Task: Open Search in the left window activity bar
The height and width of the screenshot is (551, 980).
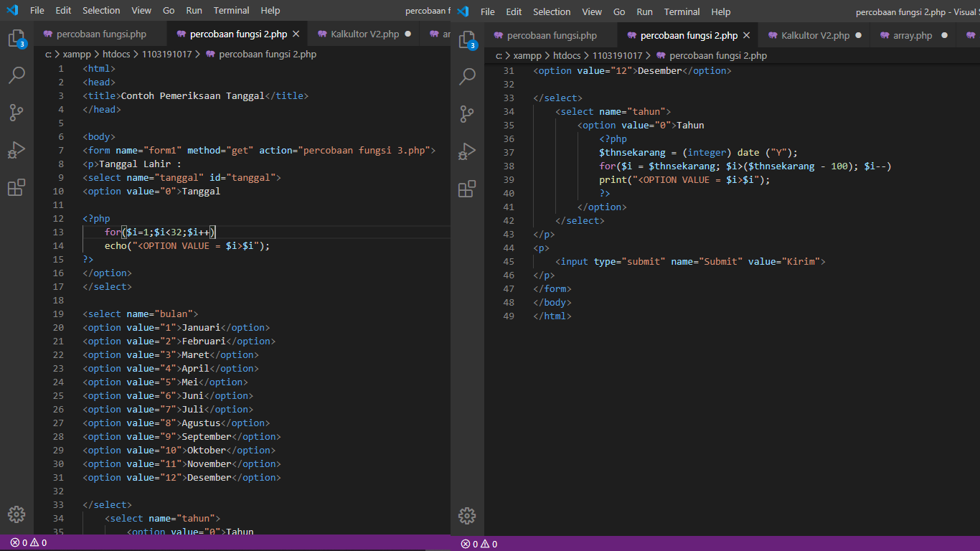Action: (x=17, y=75)
